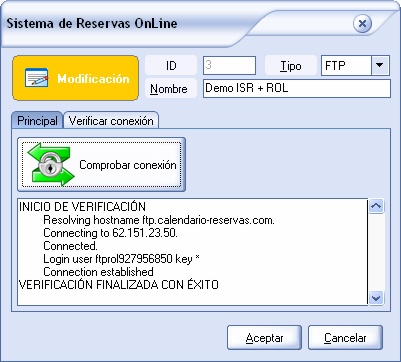The height and width of the screenshot is (362, 401).
Task: Click the ID field showing 3
Action: pyautogui.click(x=229, y=65)
